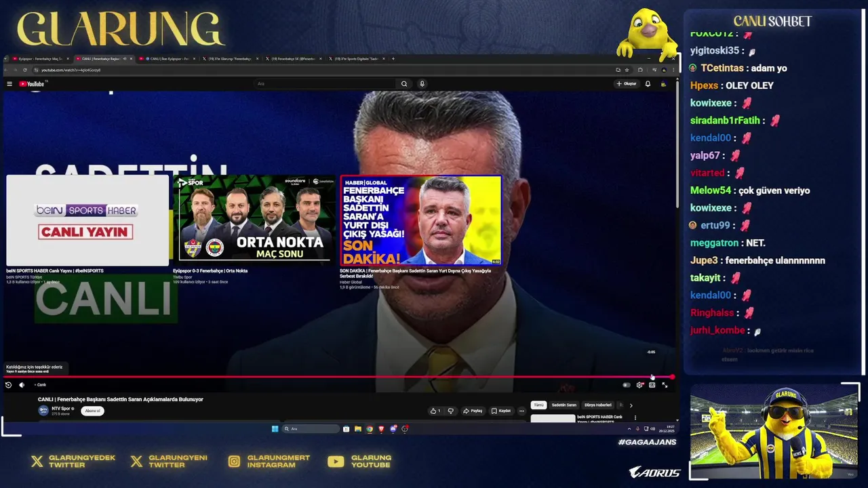Click the browser address bar URL

pos(71,70)
